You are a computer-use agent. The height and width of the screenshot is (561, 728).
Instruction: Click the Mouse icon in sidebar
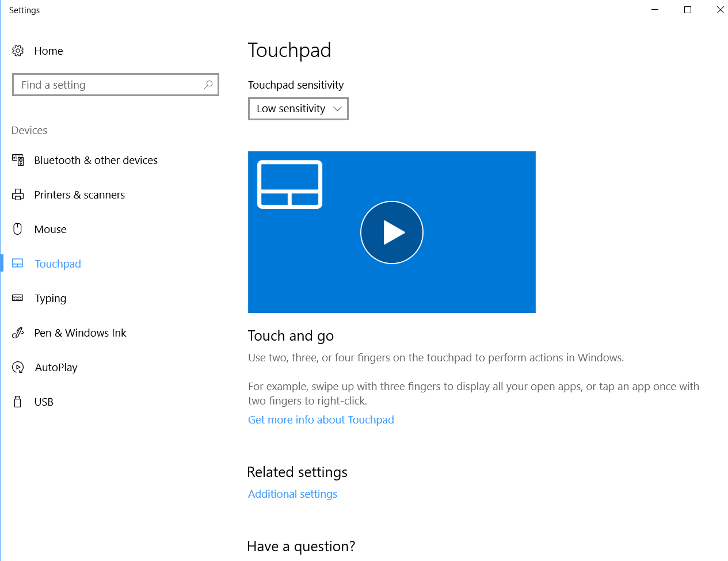click(18, 229)
